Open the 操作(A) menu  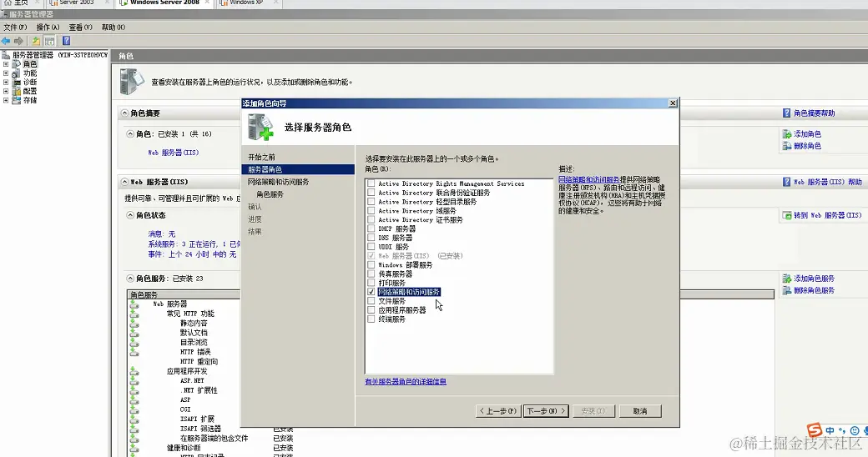pyautogui.click(x=48, y=28)
